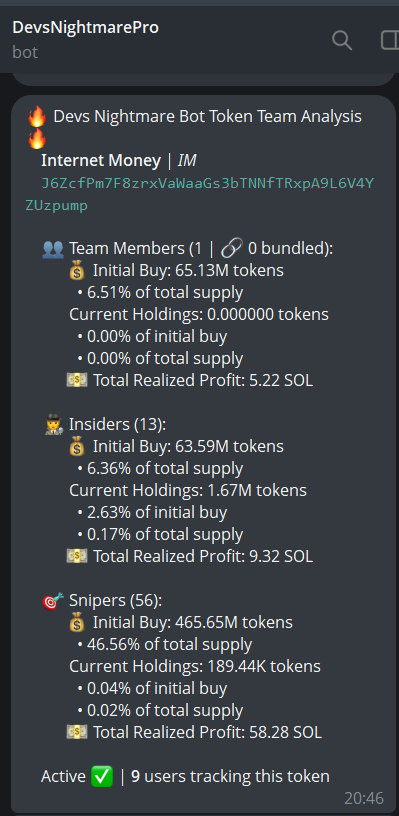
Task: Click the green check mark after Active
Action: click(102, 777)
